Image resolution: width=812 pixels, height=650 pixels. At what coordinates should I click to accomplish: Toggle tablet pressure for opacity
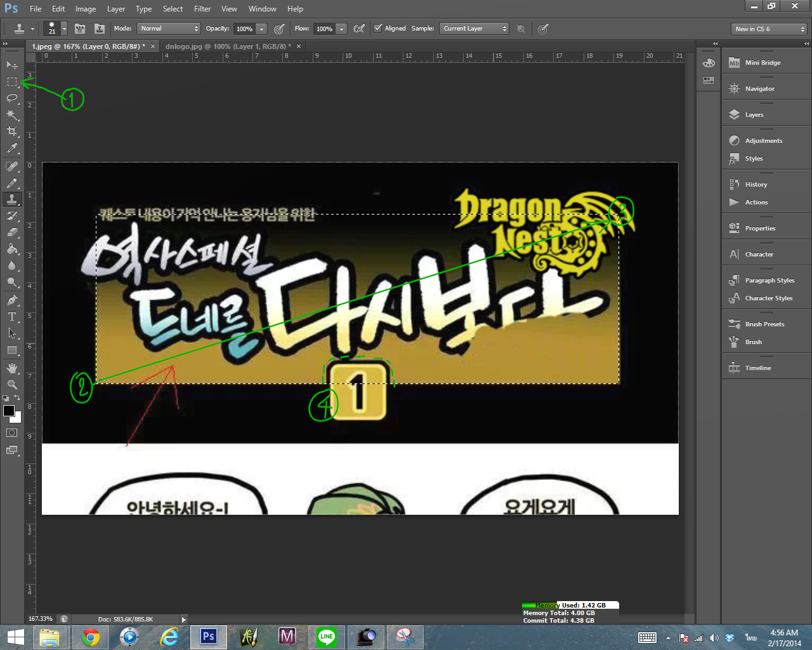point(279,29)
